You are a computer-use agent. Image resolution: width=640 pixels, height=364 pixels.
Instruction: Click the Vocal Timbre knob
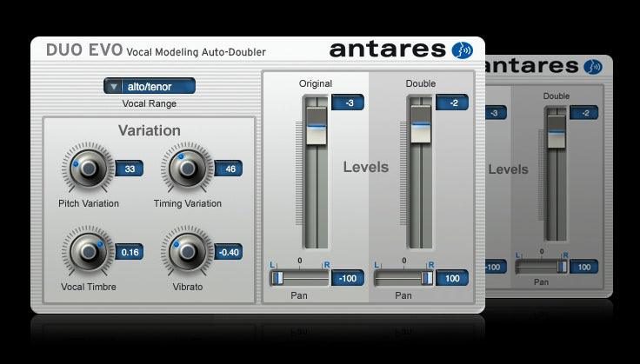[x=88, y=251]
